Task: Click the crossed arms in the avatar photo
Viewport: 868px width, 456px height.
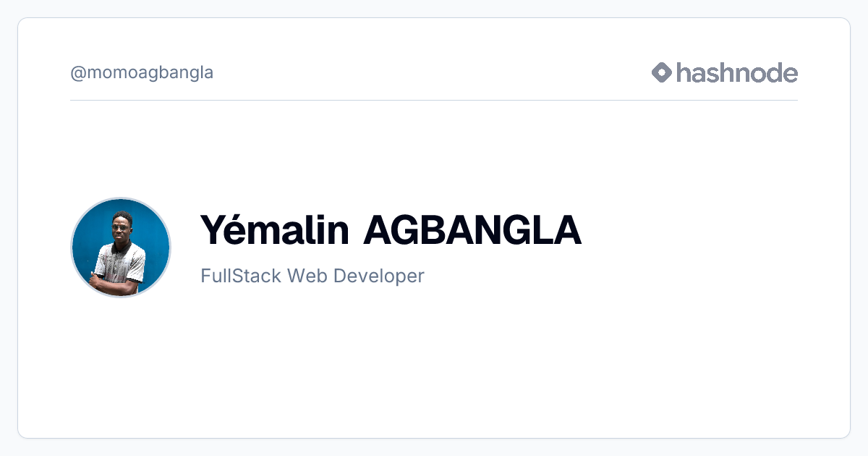Action: pos(116,283)
